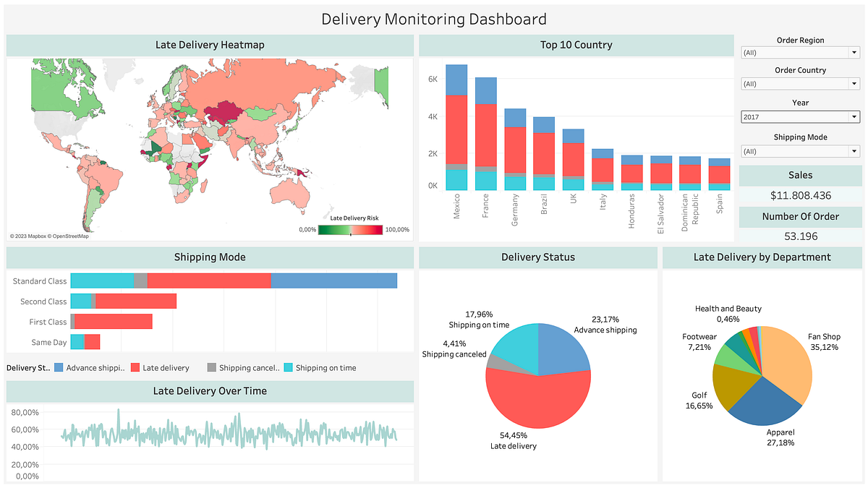This screenshot has width=868, height=488.
Task: Select the Mexico bar in Top 10 Country
Action: click(x=457, y=130)
